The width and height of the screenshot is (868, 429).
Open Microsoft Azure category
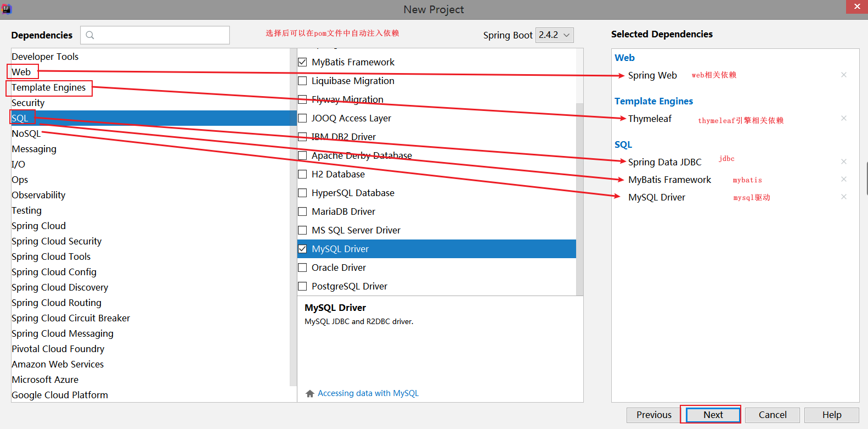pyautogui.click(x=45, y=380)
